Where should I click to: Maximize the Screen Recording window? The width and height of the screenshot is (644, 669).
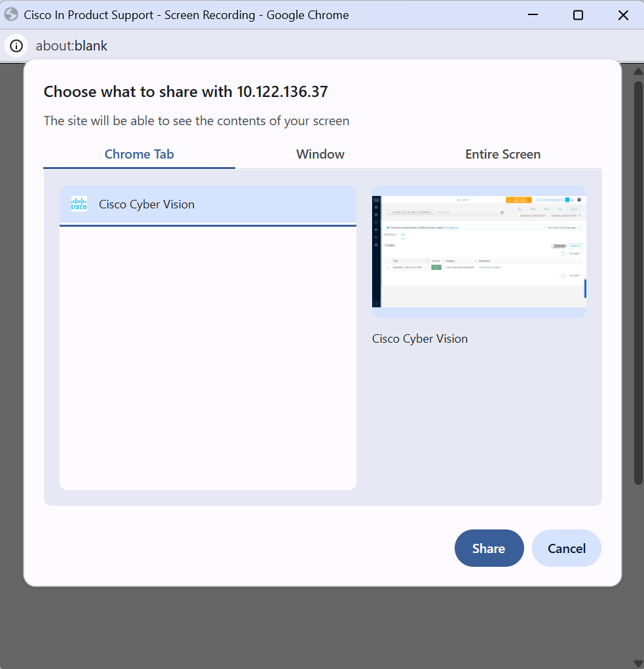pos(578,15)
